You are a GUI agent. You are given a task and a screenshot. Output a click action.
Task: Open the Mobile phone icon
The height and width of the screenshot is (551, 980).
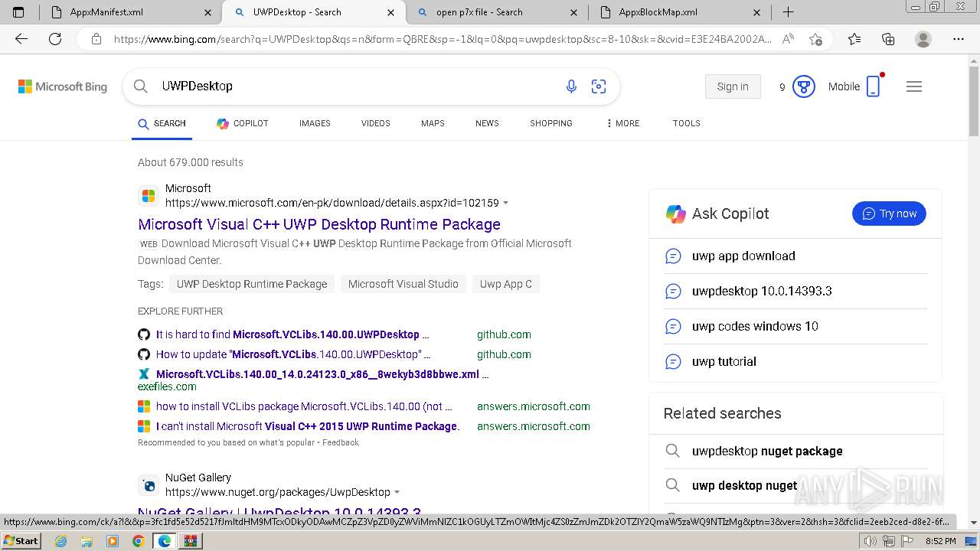pyautogui.click(x=874, y=86)
